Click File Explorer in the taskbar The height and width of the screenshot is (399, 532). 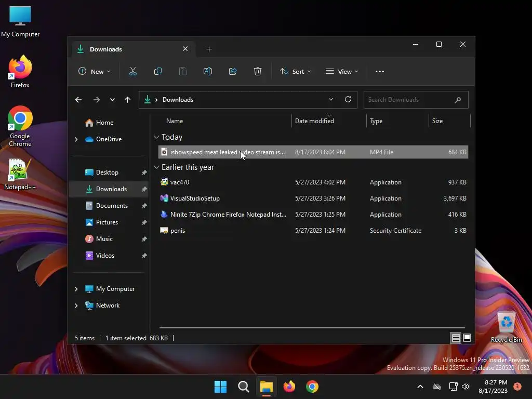(267, 387)
